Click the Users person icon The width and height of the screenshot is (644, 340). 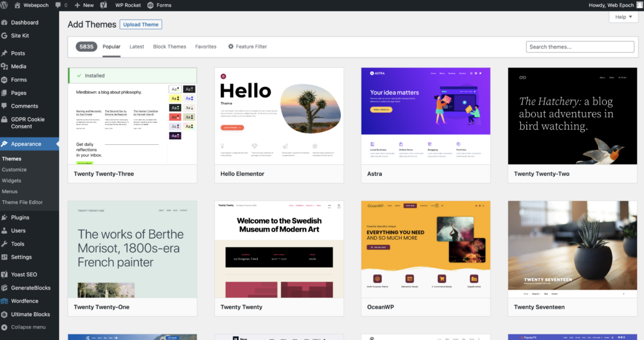[x=4, y=230]
